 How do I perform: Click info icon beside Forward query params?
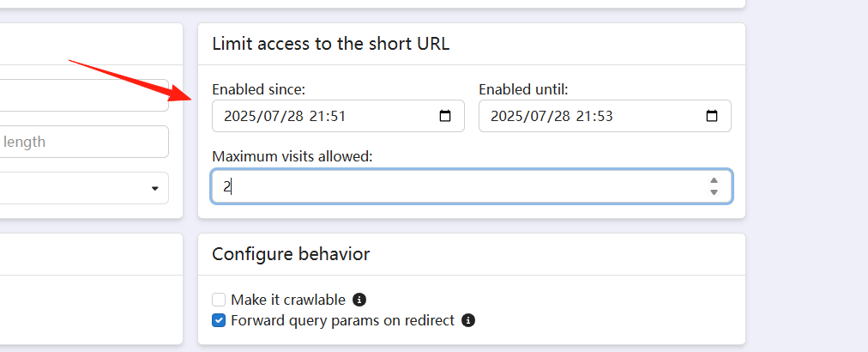point(468,320)
